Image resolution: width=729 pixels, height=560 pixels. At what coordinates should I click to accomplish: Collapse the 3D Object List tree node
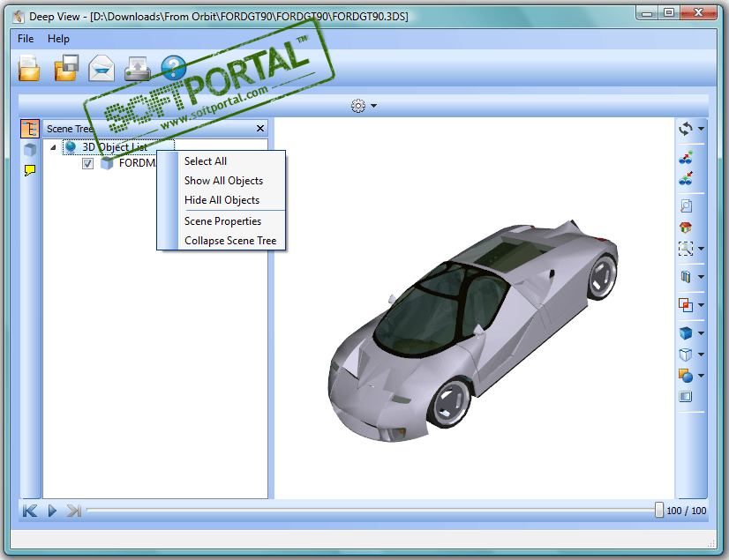(53, 147)
